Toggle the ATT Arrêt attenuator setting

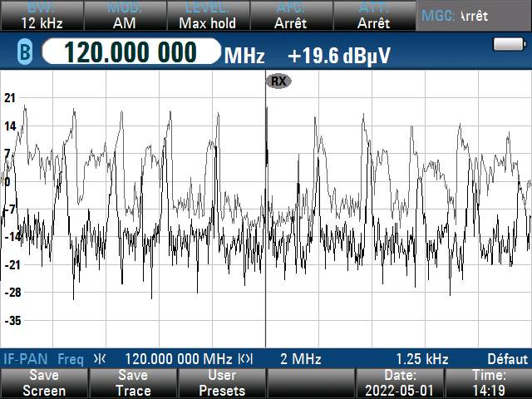coord(373,16)
